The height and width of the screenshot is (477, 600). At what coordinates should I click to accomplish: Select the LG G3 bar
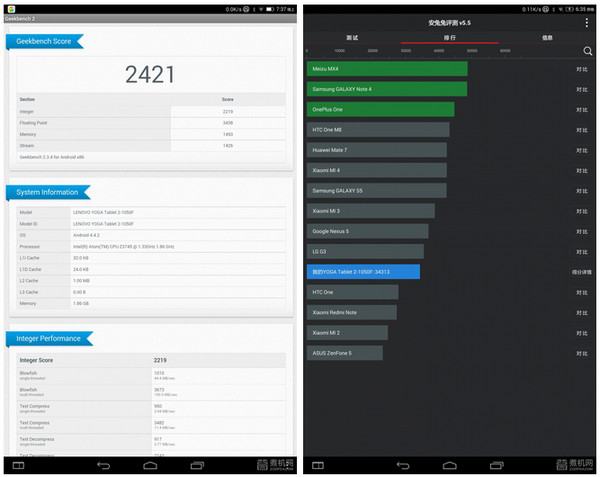365,251
